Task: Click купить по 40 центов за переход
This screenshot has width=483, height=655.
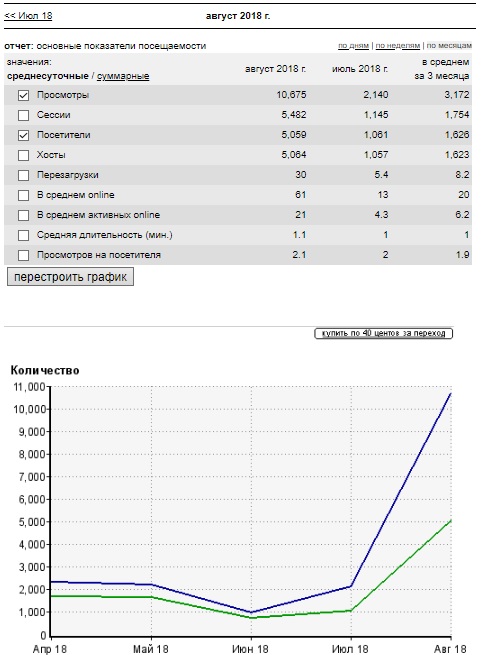Action: pos(383,333)
